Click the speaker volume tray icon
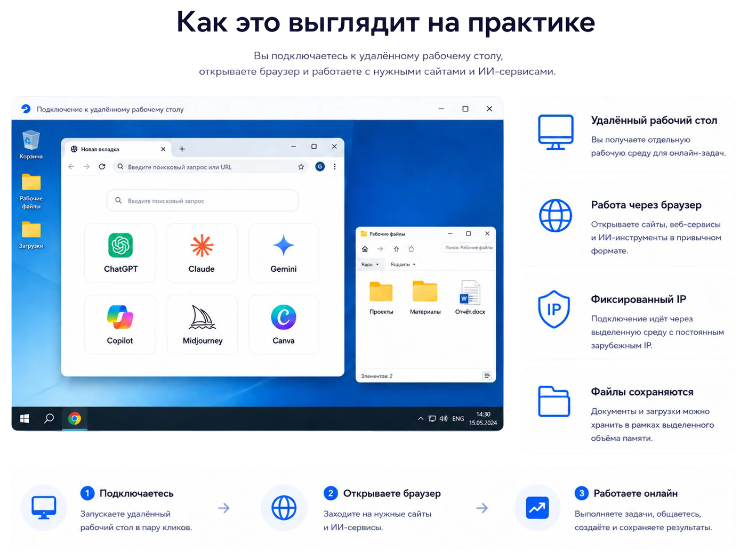The image size is (748, 560). (444, 419)
